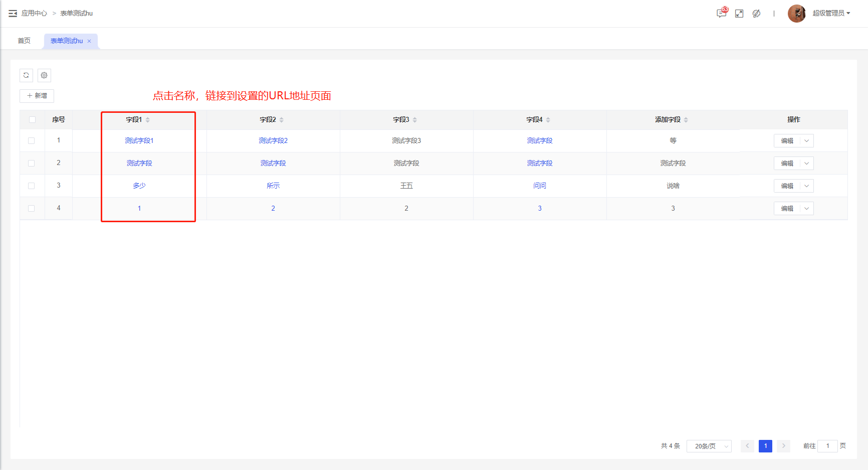
Task: Click the page number jump input field
Action: [827, 446]
